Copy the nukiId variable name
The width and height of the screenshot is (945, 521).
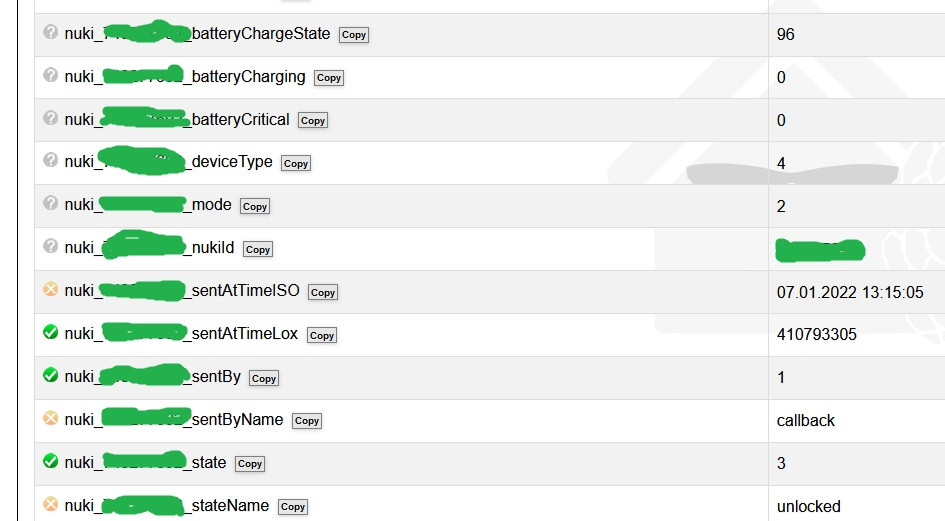point(258,249)
